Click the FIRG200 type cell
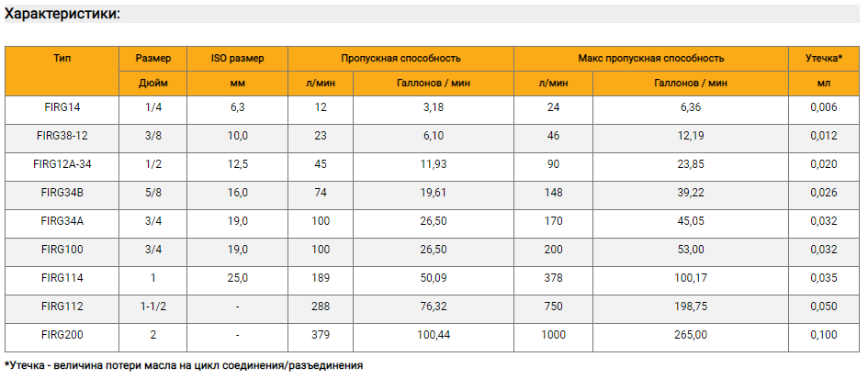The image size is (868, 379). click(62, 335)
